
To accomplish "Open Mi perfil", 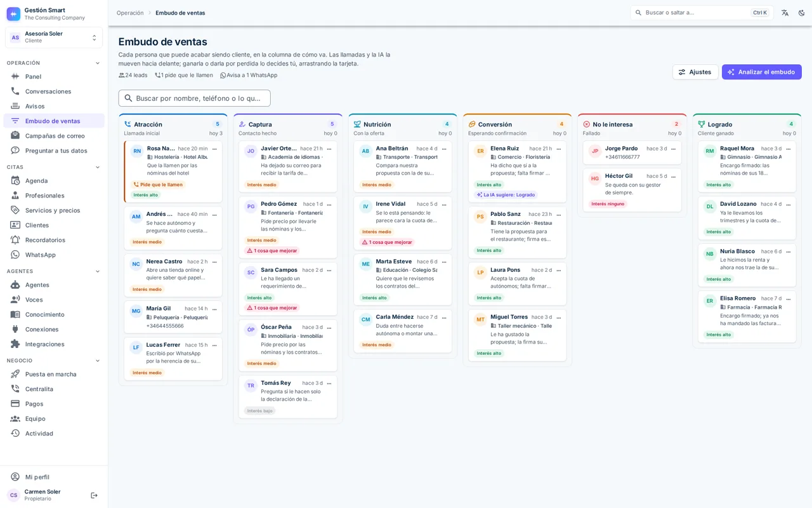I will (x=54, y=477).
